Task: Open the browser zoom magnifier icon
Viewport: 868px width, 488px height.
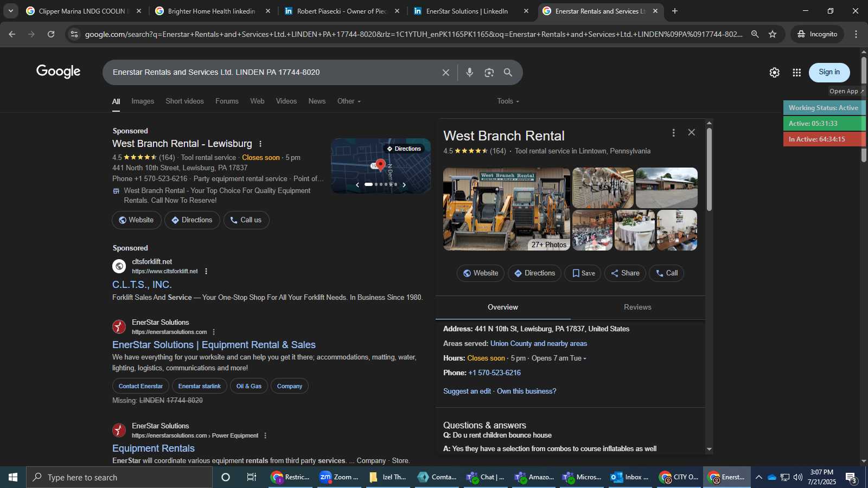Action: (755, 34)
